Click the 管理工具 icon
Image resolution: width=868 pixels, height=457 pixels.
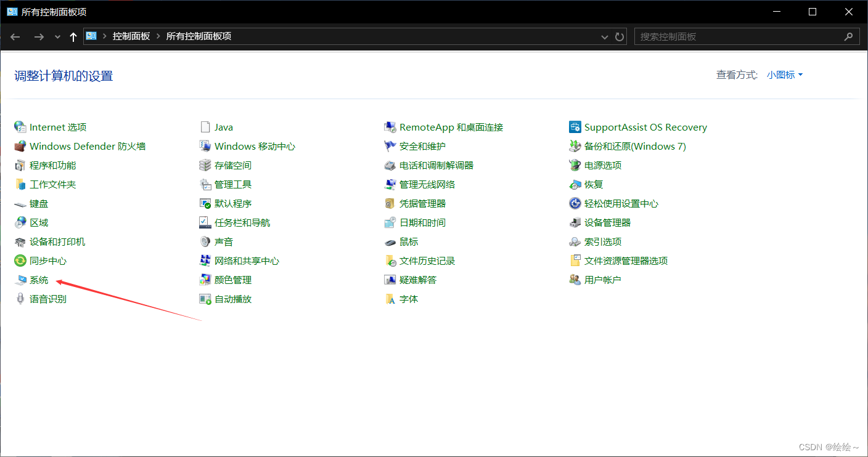205,184
